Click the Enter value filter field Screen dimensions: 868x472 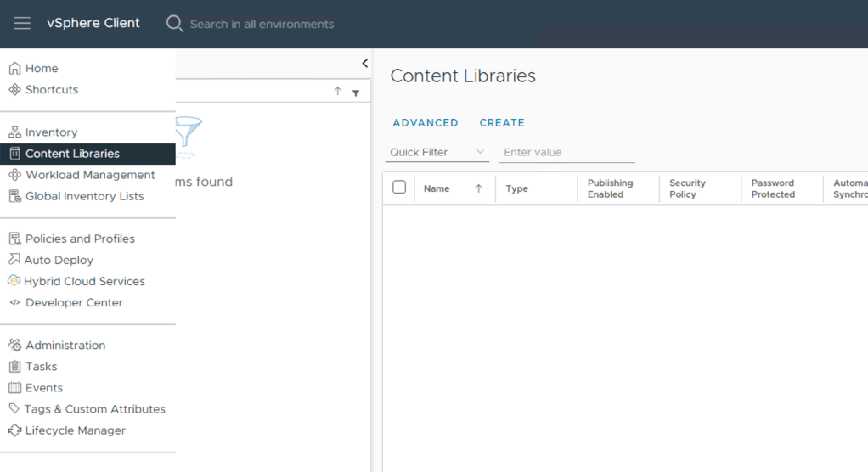(x=566, y=153)
